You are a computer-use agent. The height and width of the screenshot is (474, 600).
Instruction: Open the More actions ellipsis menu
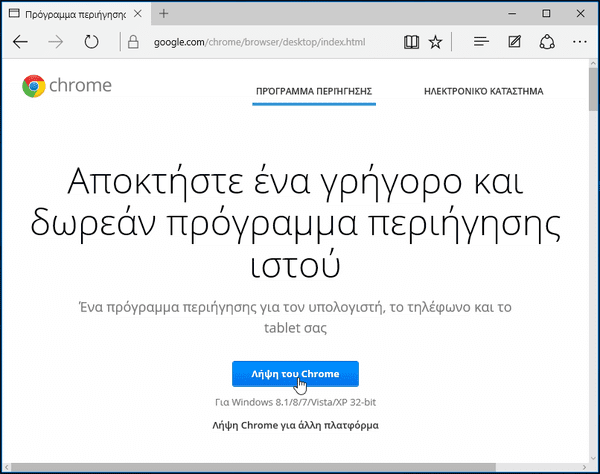[x=580, y=42]
